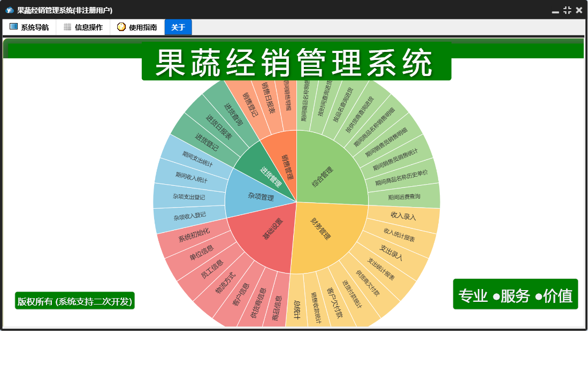The image size is (588, 387).
Task: Click the 专业 服务 价值 button
Action: pyautogui.click(x=515, y=294)
